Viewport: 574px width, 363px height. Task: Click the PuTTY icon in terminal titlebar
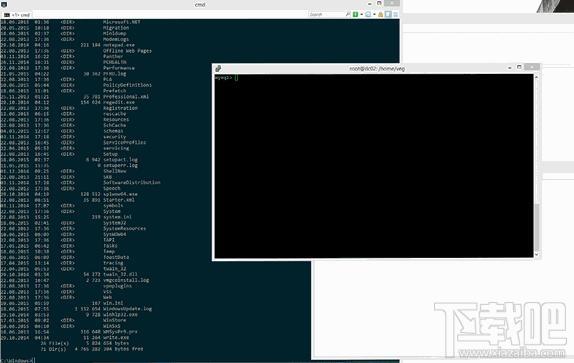219,68
